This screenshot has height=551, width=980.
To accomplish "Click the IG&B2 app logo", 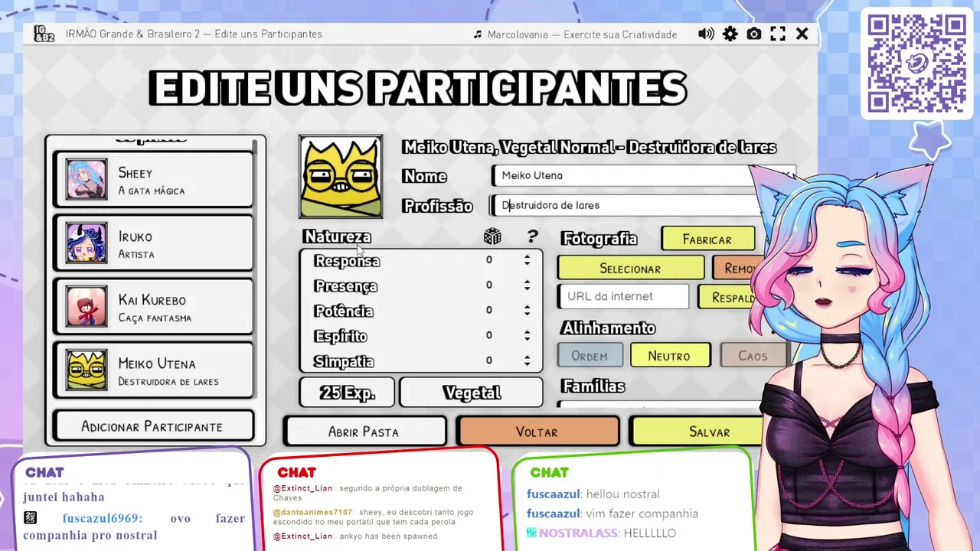I will [44, 34].
